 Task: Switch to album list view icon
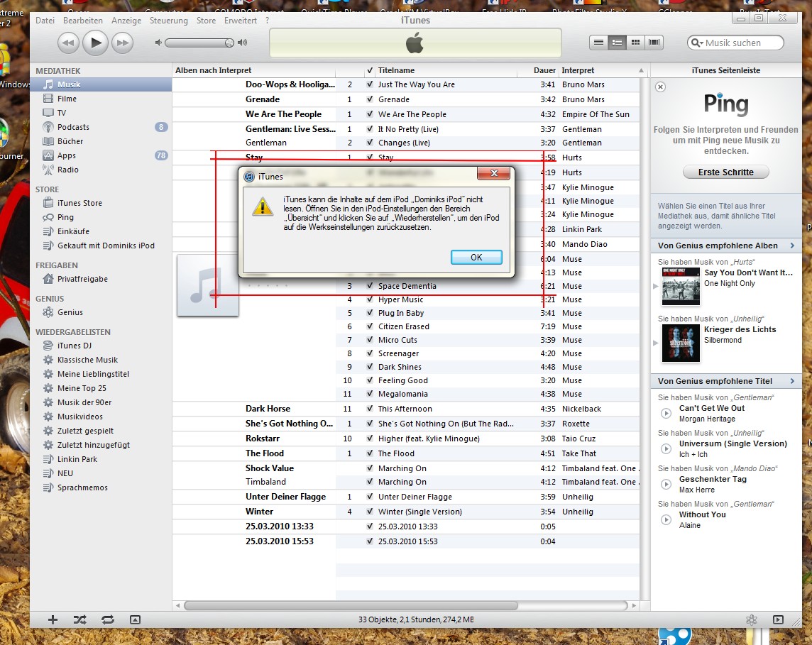(618, 43)
